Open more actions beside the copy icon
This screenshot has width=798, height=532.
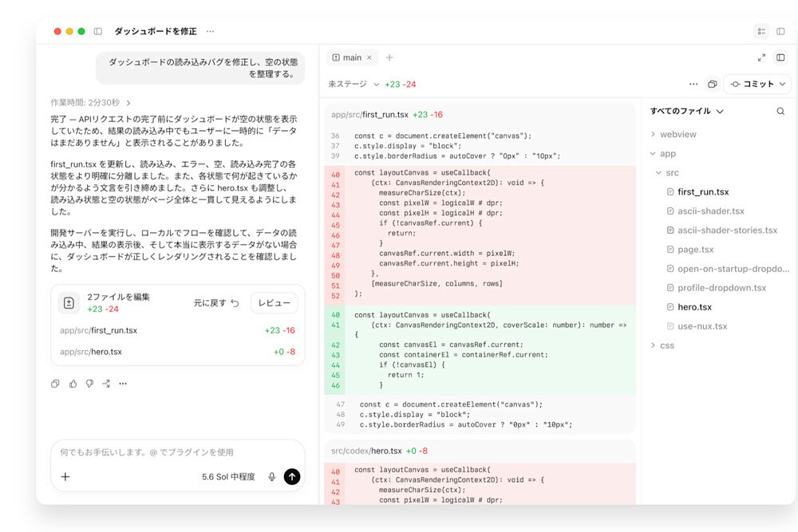click(693, 85)
